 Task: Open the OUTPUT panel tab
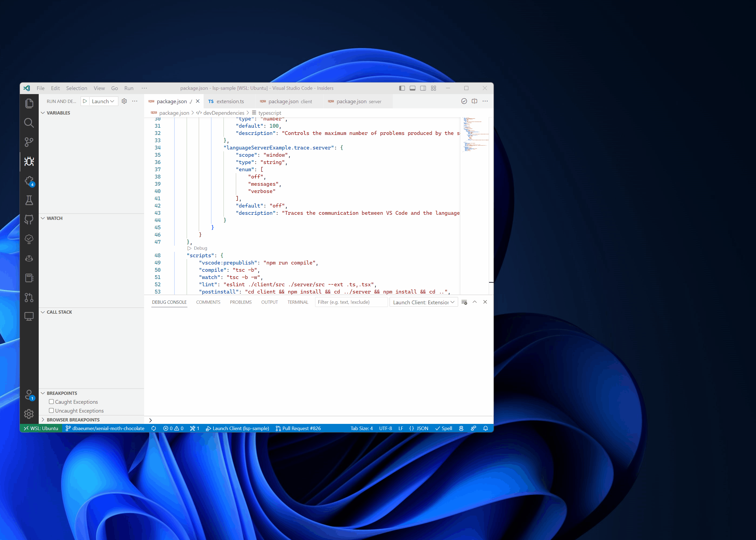(x=269, y=302)
